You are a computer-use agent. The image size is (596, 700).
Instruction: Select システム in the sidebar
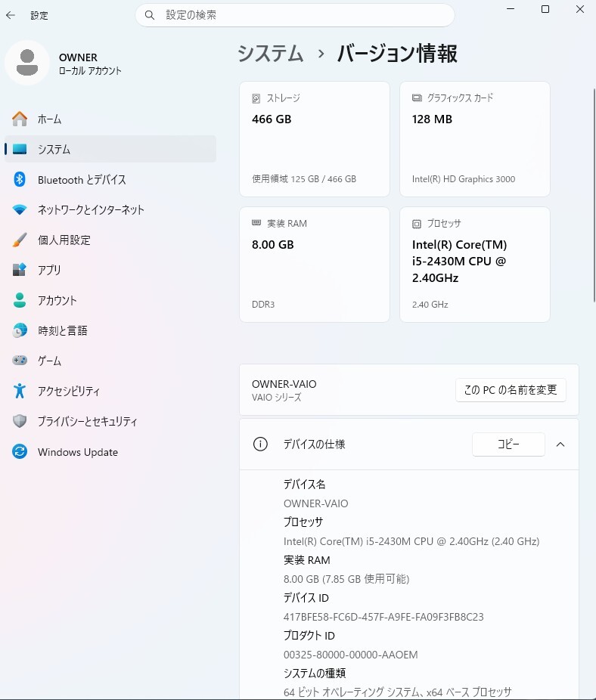click(x=110, y=149)
